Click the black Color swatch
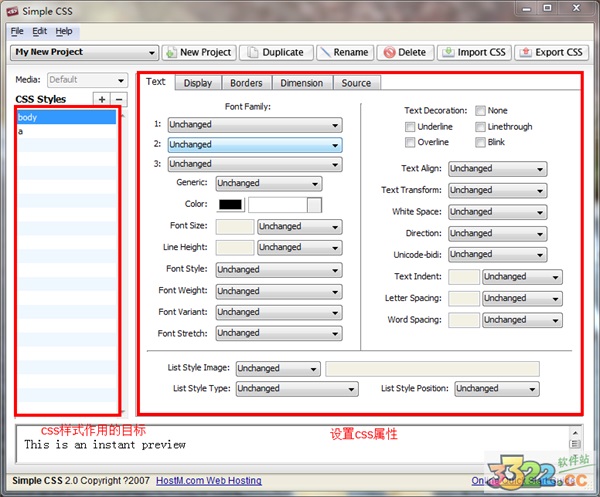Screen dimensions: 600x497 pyautogui.click(x=230, y=205)
